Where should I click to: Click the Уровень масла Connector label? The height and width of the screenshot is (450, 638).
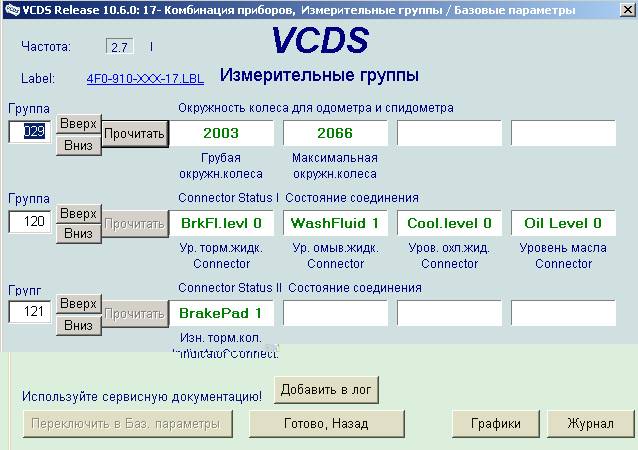pyautogui.click(x=563, y=256)
